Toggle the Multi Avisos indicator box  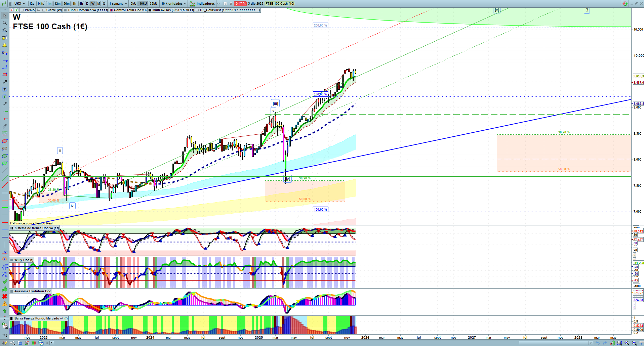click(150, 10)
